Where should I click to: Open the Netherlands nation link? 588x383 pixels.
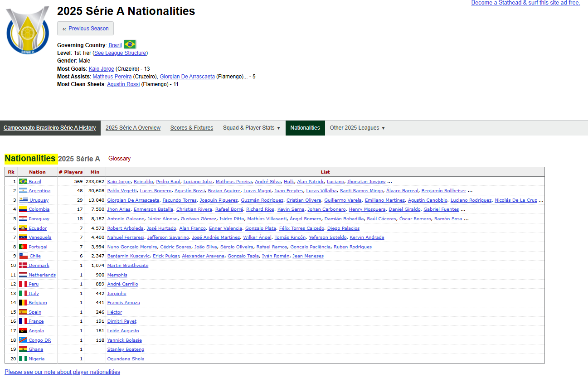click(42, 275)
